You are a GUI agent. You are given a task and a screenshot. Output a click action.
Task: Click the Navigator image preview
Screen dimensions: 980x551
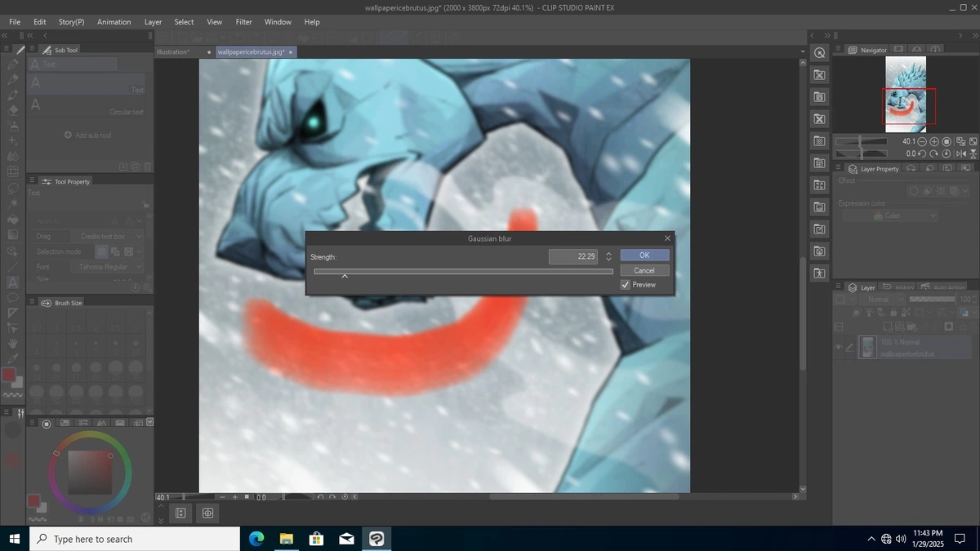pyautogui.click(x=906, y=94)
